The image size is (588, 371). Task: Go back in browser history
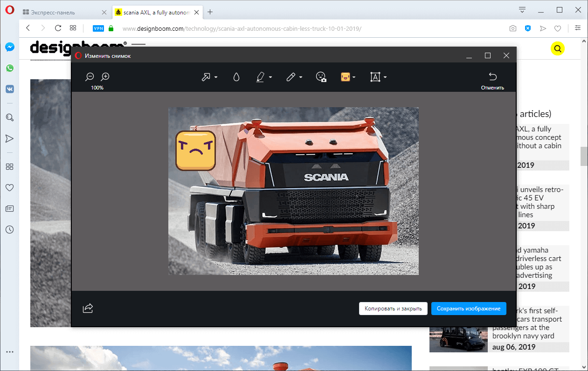click(28, 28)
